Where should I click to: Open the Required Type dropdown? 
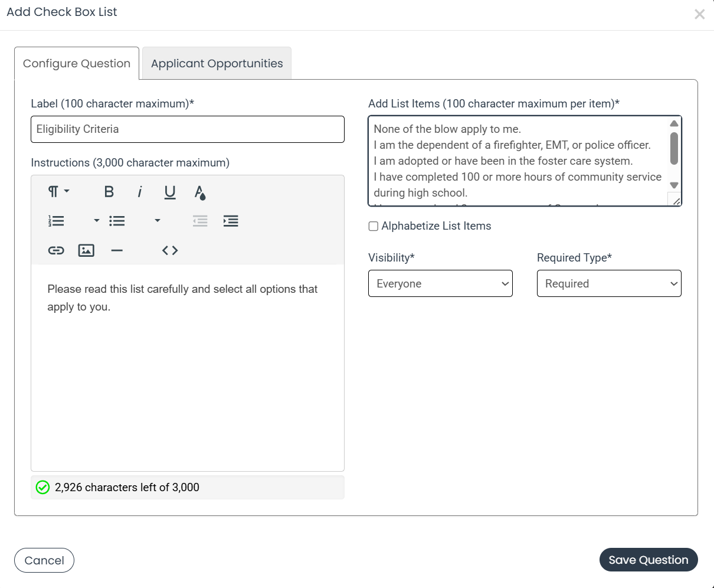click(x=609, y=283)
